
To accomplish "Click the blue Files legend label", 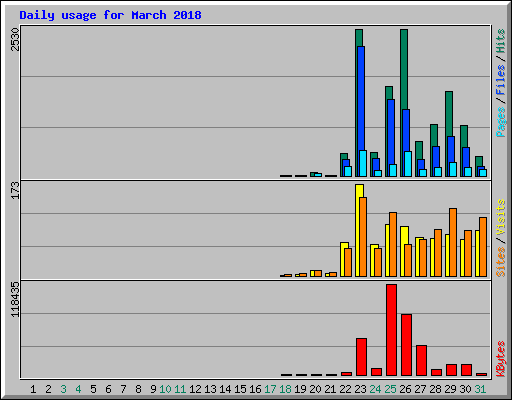I will 501,80.
